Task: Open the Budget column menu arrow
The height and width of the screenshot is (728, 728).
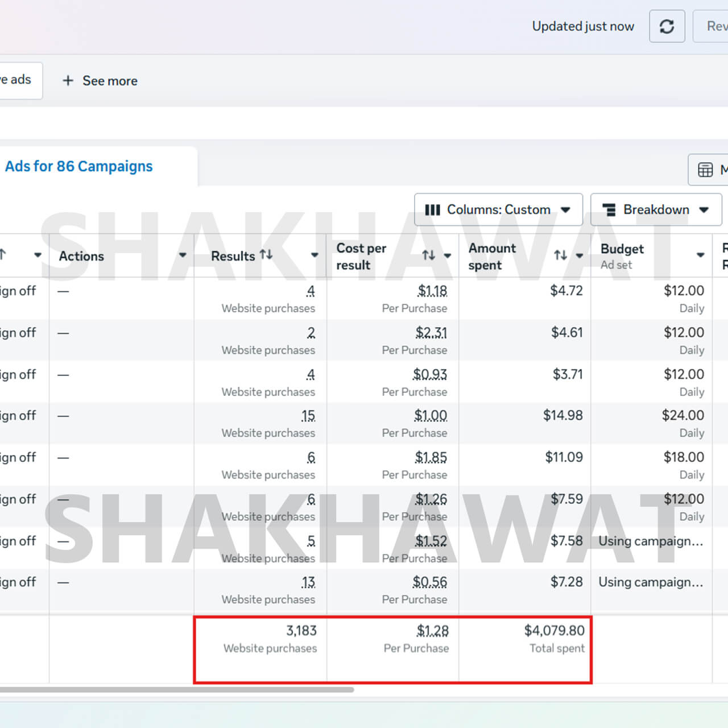Action: tap(701, 255)
